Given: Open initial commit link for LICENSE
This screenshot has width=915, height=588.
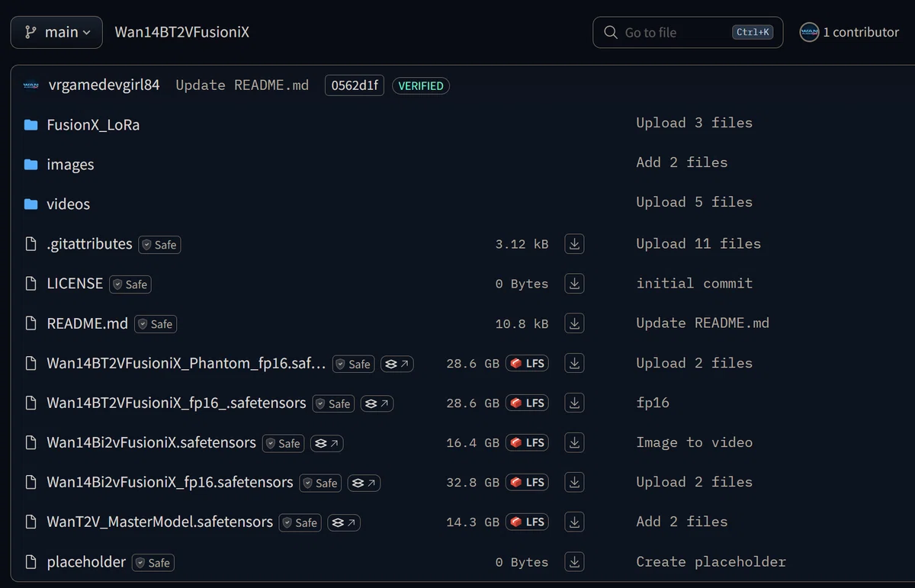Looking at the screenshot, I should (x=694, y=284).
